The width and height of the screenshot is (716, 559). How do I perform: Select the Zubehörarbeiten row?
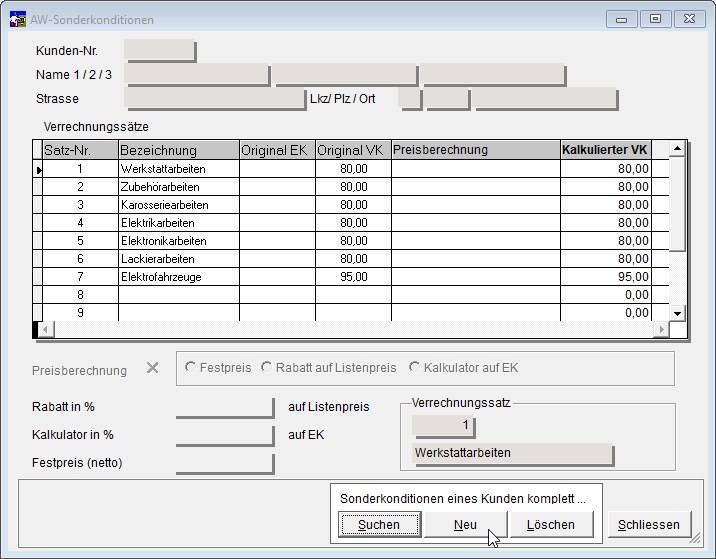351,187
